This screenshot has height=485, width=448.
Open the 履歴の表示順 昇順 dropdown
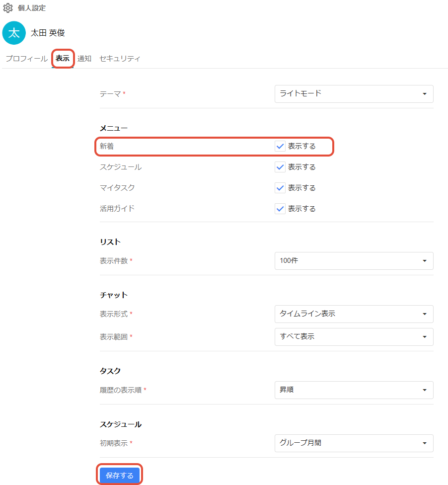pos(354,390)
